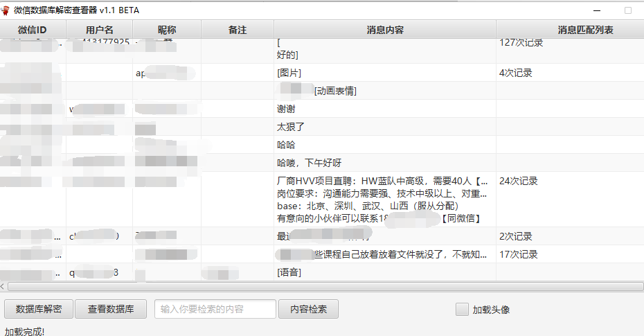Sort by the 微信ID column header

(33, 30)
